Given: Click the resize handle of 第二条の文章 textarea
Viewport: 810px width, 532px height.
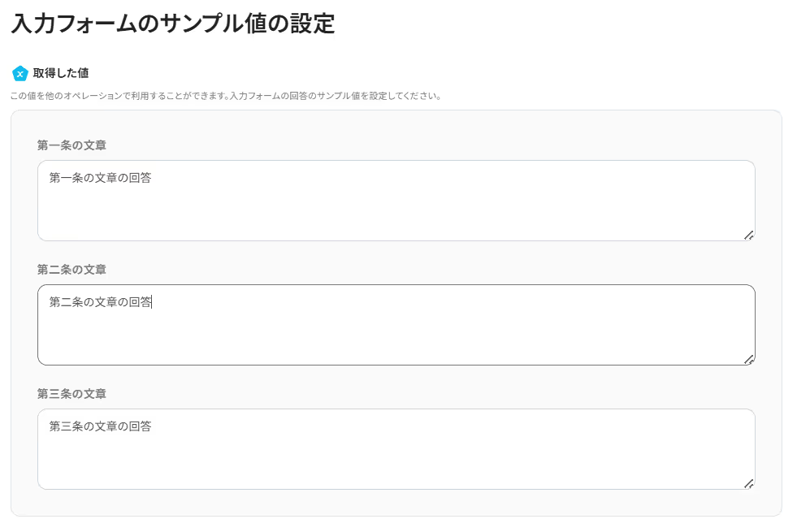Looking at the screenshot, I should (748, 360).
